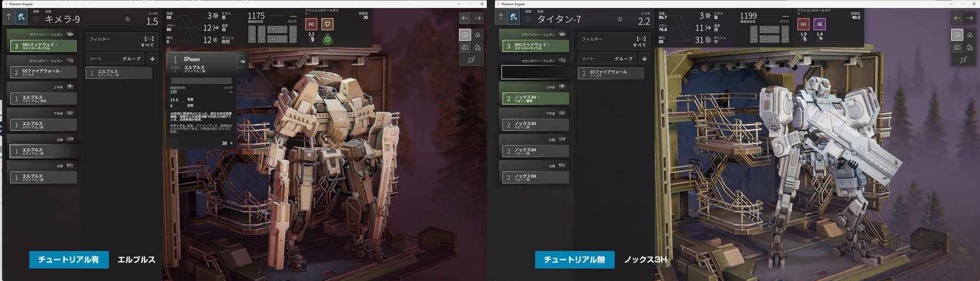
Task: Select エルブルス under 右腕 in キメラ-9 window
Action: [44, 178]
